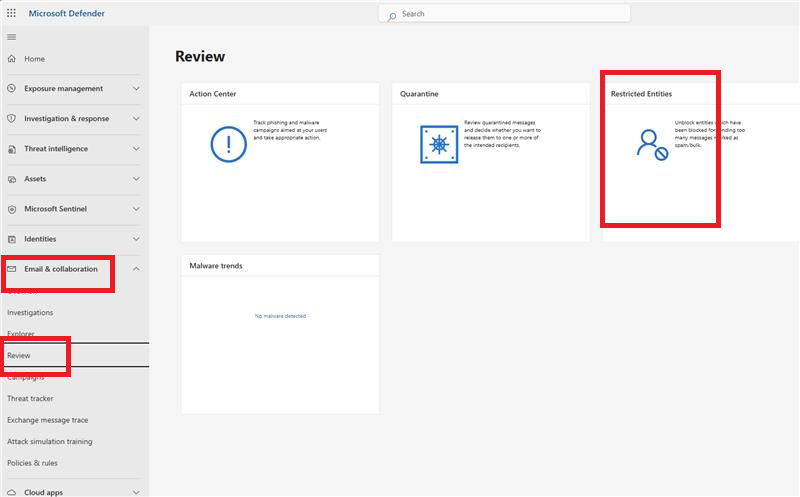Click the Assets icon

click(12, 179)
